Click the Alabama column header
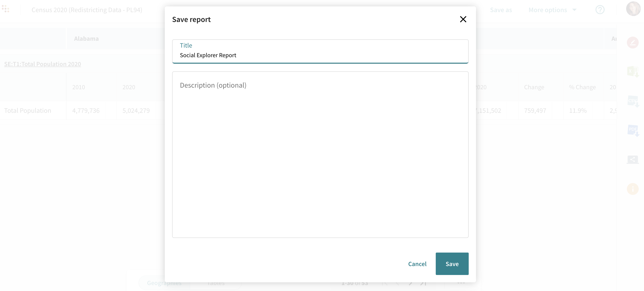The image size is (644, 291). coord(86,38)
